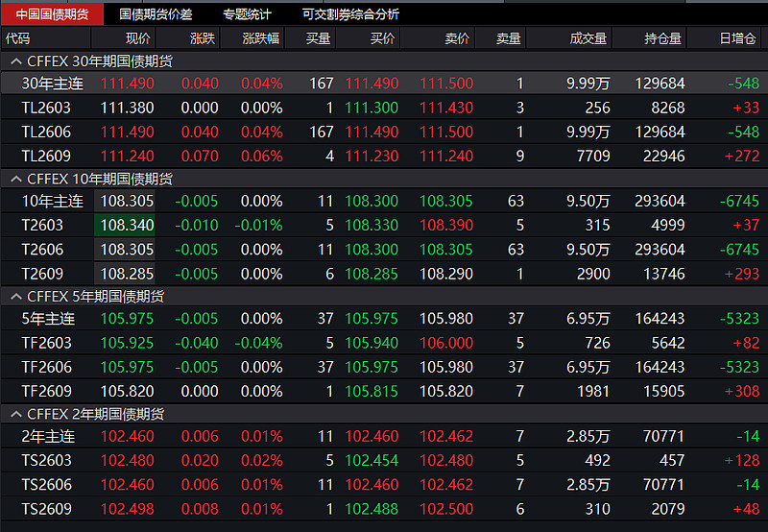The height and width of the screenshot is (532, 768).
Task: Sort by the 日增仓 column header
Action: click(x=725, y=38)
